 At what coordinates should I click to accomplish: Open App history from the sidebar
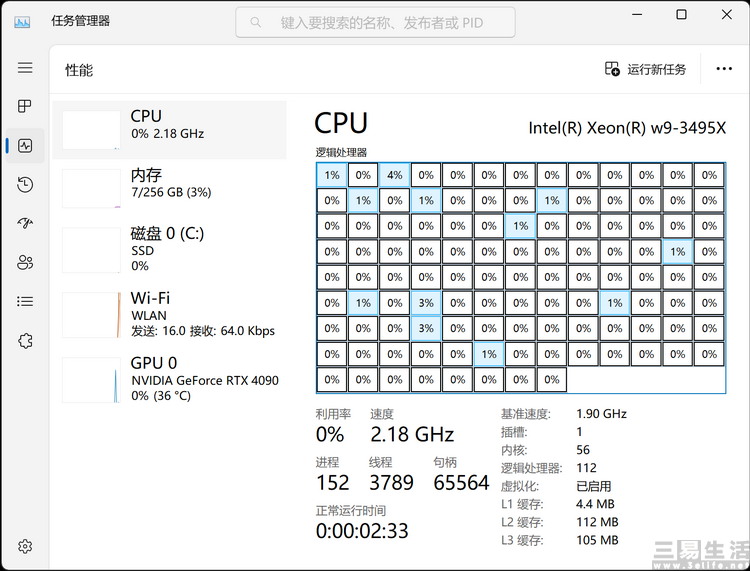pos(25,184)
